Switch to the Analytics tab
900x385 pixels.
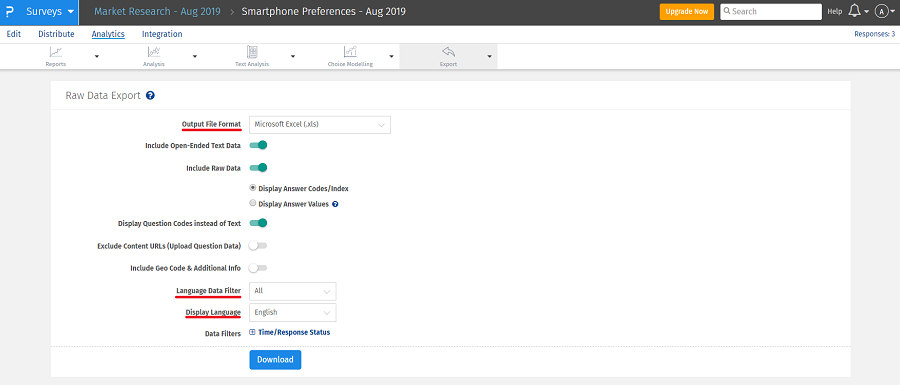(x=108, y=34)
